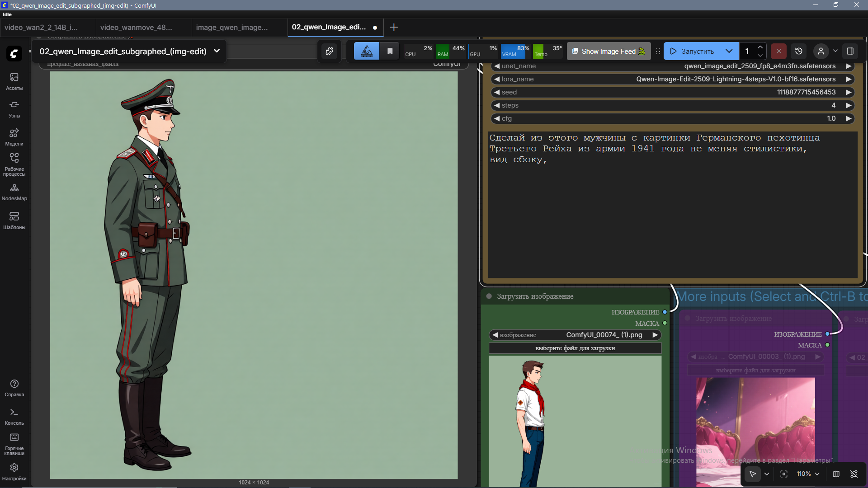This screenshot has height=488, width=868.
Task: Open the workflow name dropdown chevron
Action: 217,51
